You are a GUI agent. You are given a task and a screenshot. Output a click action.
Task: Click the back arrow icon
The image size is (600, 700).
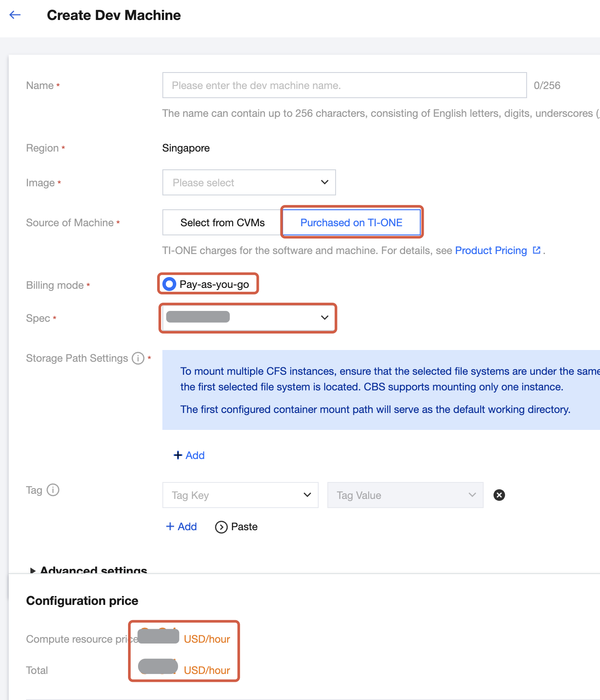[x=15, y=15]
